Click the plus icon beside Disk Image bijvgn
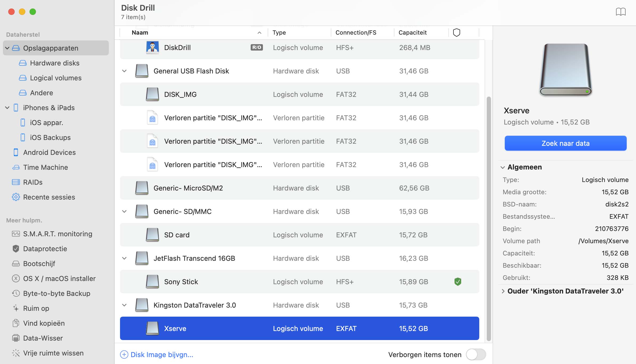636x364 pixels. 124,355
